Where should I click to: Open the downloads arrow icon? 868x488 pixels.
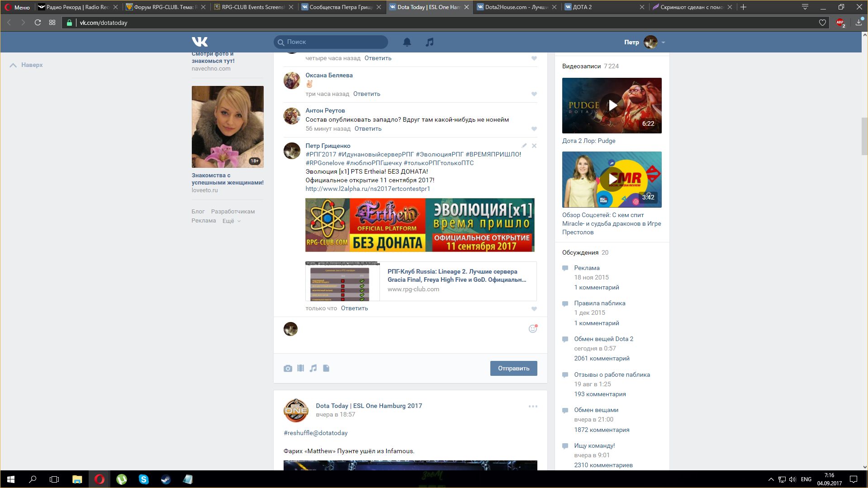[859, 23]
